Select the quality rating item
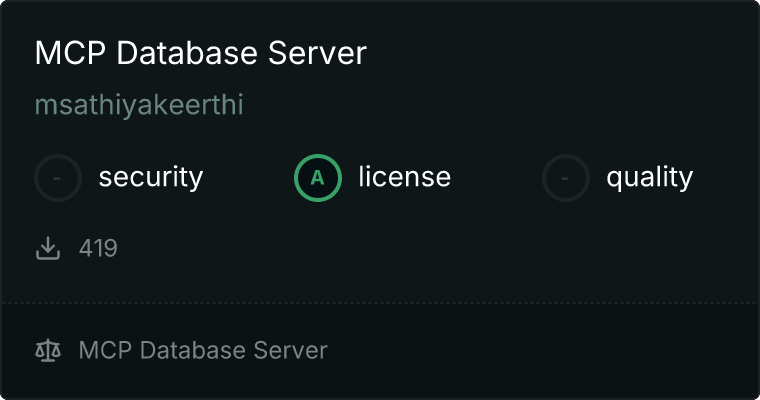Screen dimensions: 760x400 point(617,178)
